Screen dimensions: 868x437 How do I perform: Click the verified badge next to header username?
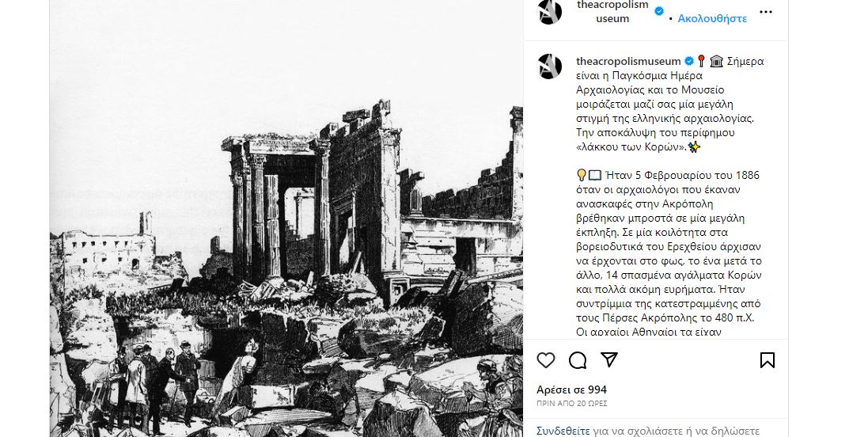[659, 11]
